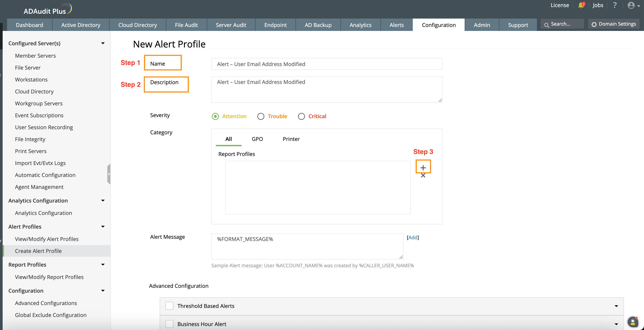Click the search magnifier icon
The width and height of the screenshot is (644, 330).
point(547,25)
